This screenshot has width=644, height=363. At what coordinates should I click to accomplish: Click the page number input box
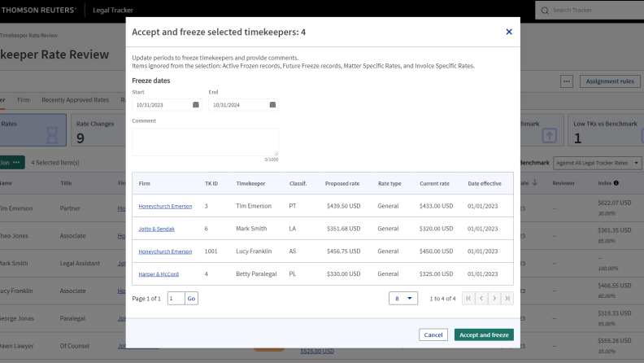click(176, 299)
